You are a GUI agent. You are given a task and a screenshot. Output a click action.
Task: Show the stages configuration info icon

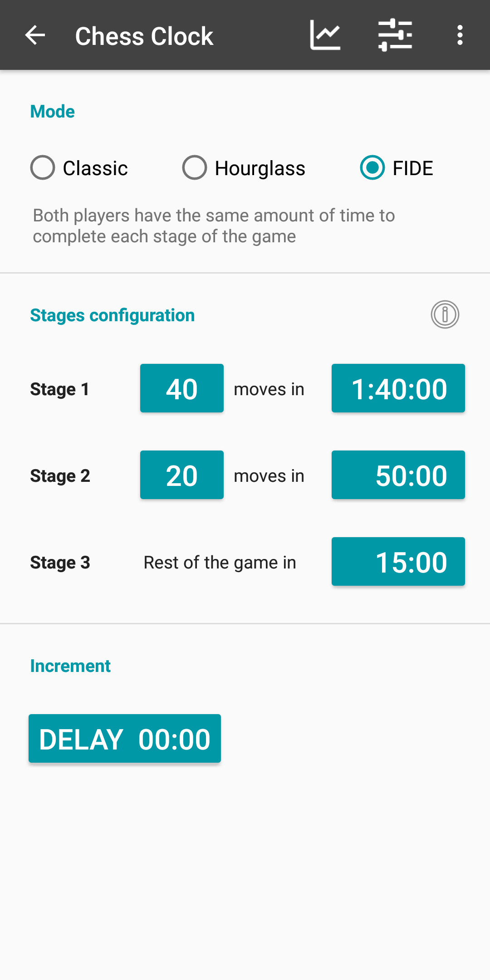(x=445, y=314)
